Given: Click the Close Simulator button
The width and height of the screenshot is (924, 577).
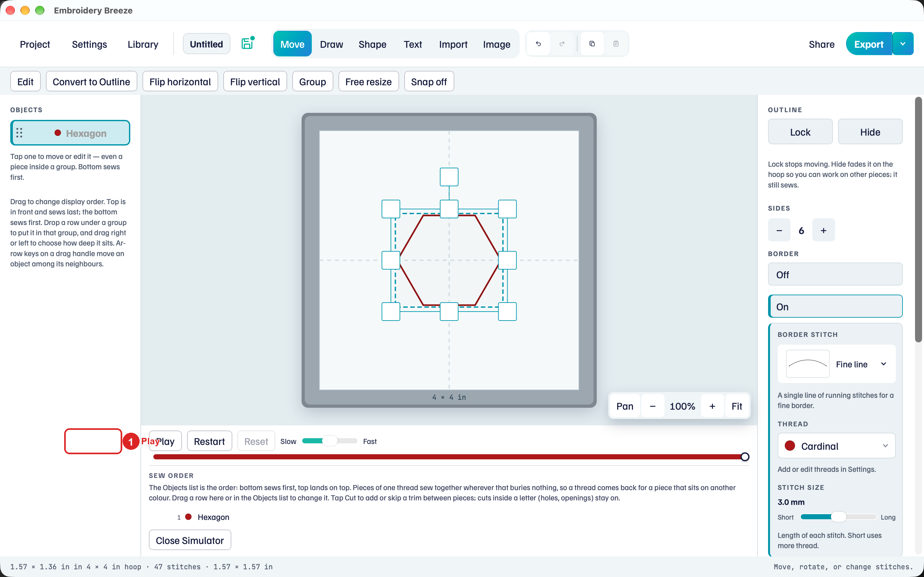Looking at the screenshot, I should pyautogui.click(x=190, y=540).
